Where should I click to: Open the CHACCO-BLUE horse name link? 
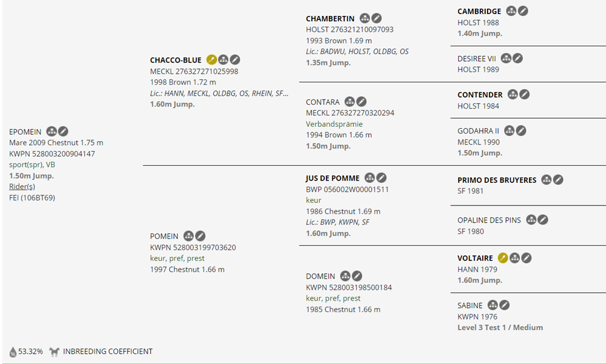(176, 60)
